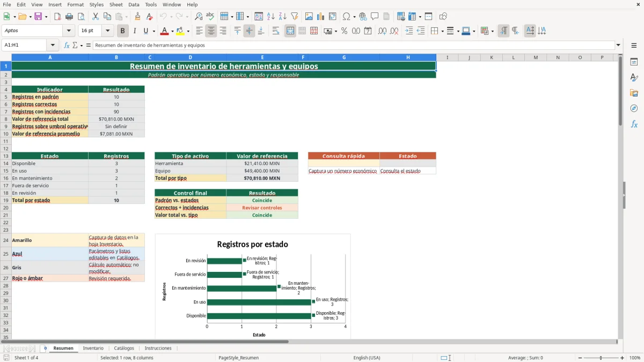Click the row 13 header
Image resolution: width=644 pixels, height=362 pixels.
coord(5,156)
